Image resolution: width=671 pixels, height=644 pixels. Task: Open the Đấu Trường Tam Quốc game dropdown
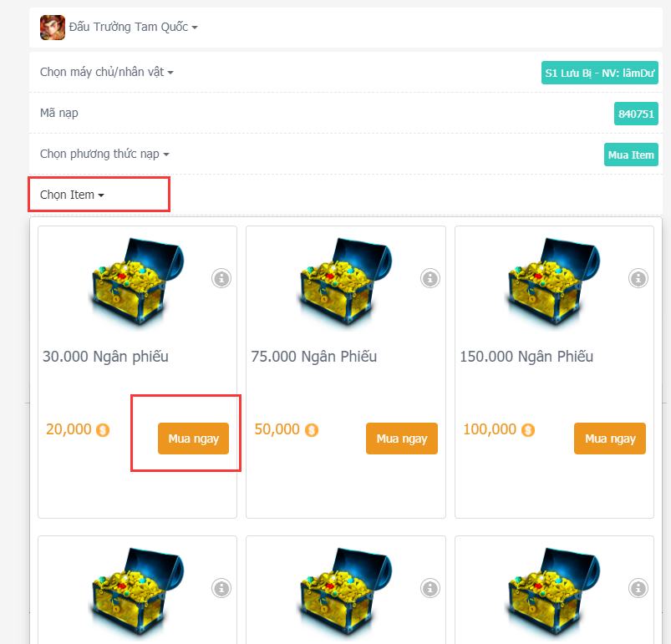(x=133, y=27)
